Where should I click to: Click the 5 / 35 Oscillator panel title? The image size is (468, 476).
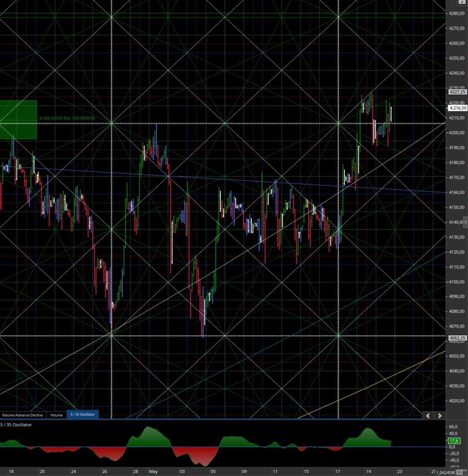pyautogui.click(x=16, y=425)
